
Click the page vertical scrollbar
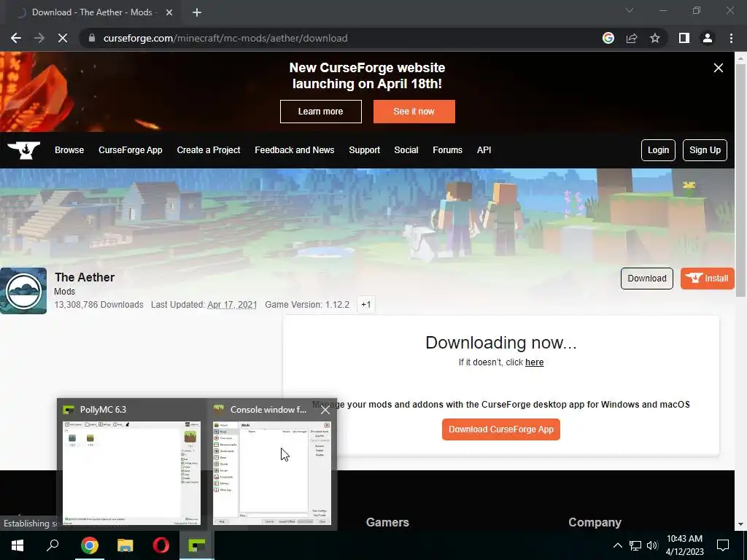tap(740, 181)
